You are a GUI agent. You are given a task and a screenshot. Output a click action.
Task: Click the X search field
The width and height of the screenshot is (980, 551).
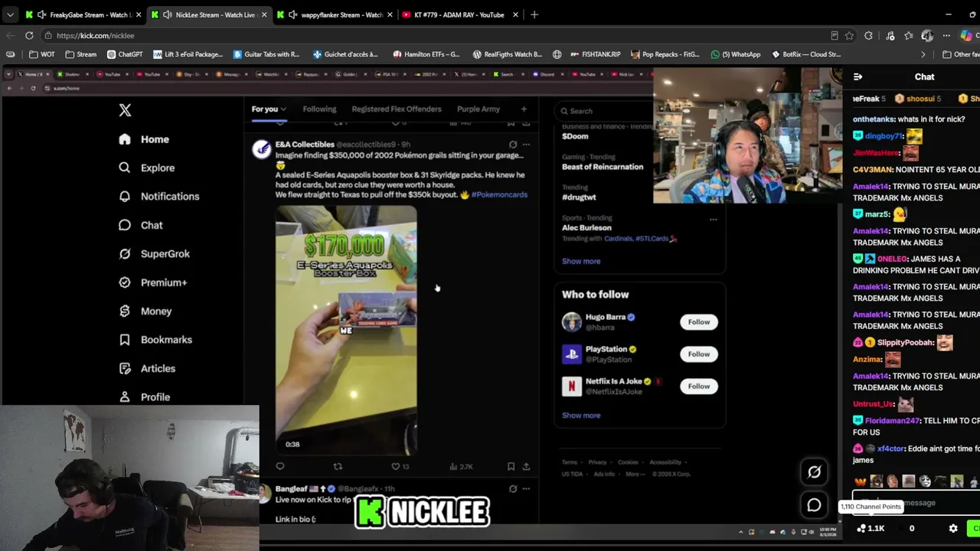pyautogui.click(x=605, y=111)
